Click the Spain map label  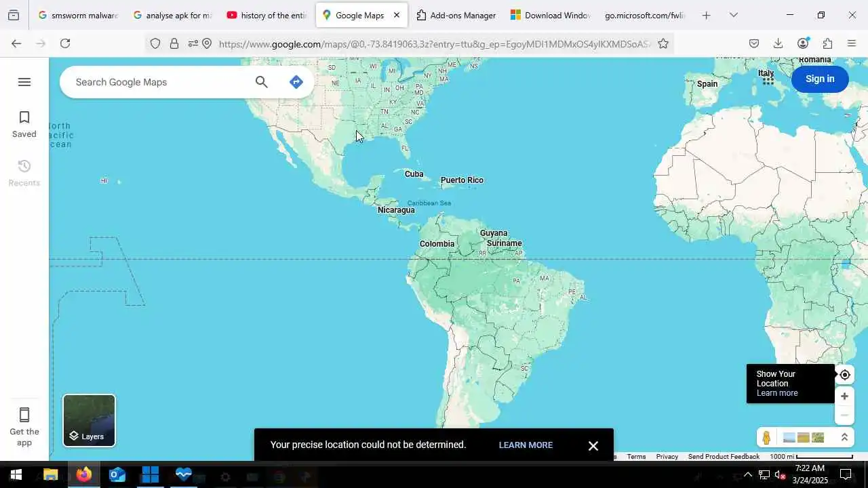707,84
